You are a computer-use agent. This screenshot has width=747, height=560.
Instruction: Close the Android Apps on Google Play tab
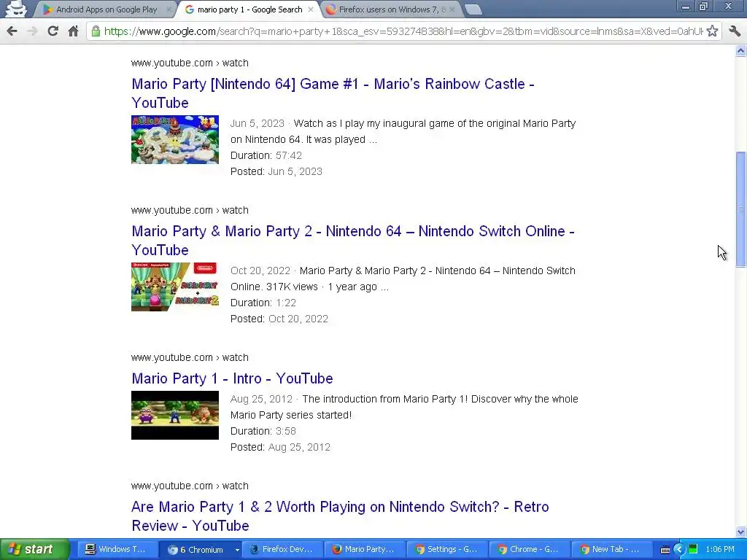point(169,9)
